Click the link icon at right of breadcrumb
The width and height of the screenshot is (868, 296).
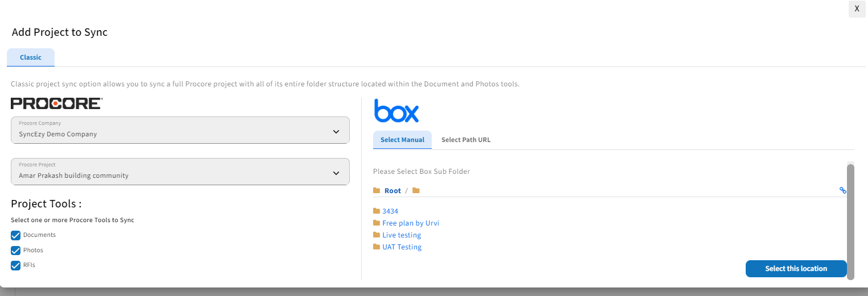click(843, 190)
